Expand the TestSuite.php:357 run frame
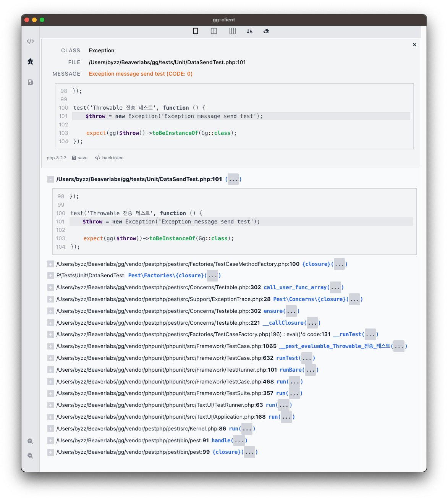This screenshot has height=500, width=448. [50, 393]
